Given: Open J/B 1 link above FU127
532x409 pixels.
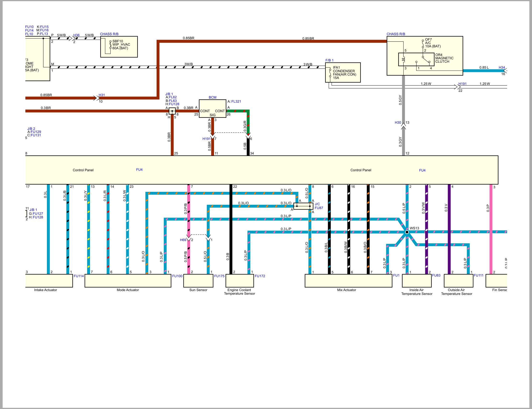Looking at the screenshot, I should point(33,210).
